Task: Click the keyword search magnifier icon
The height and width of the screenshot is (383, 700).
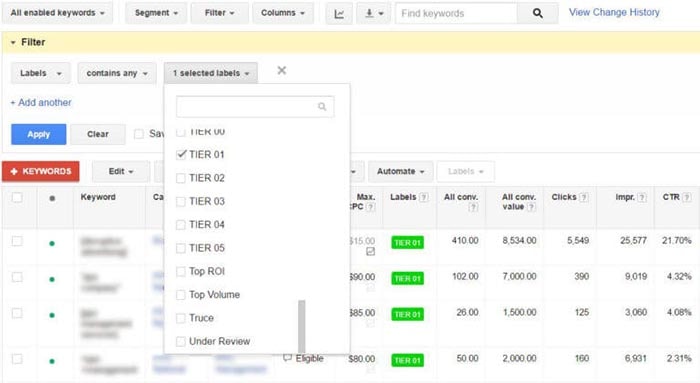Action: 538,13
